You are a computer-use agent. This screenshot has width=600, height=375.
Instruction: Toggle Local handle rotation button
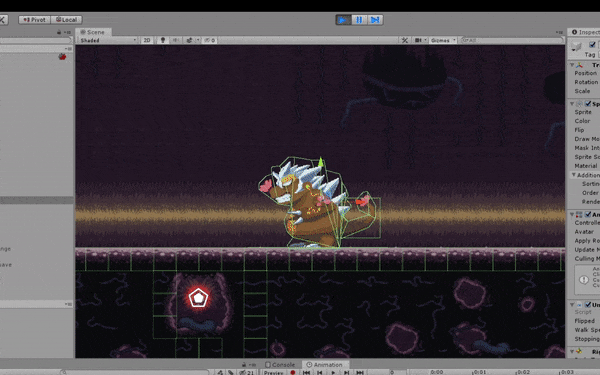tap(67, 20)
